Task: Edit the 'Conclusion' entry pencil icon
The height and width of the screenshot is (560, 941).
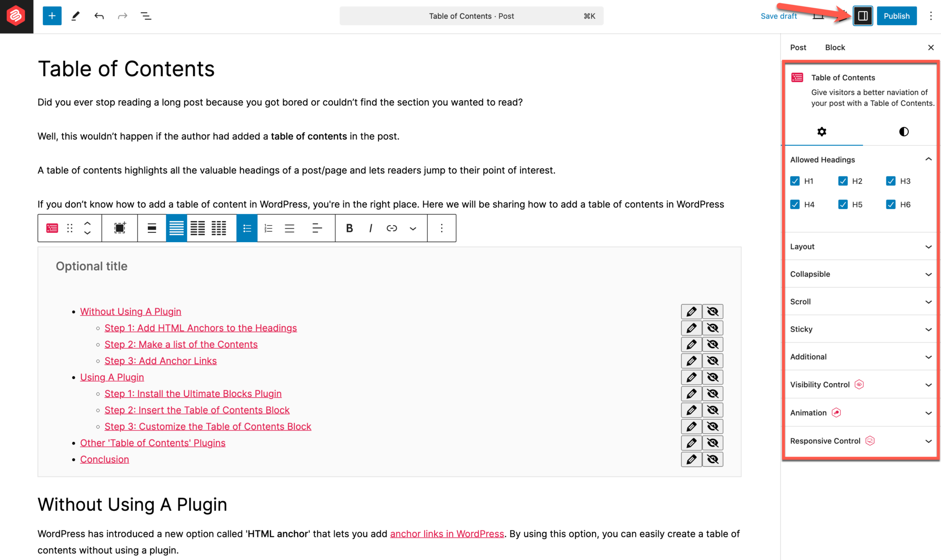Action: 691,459
